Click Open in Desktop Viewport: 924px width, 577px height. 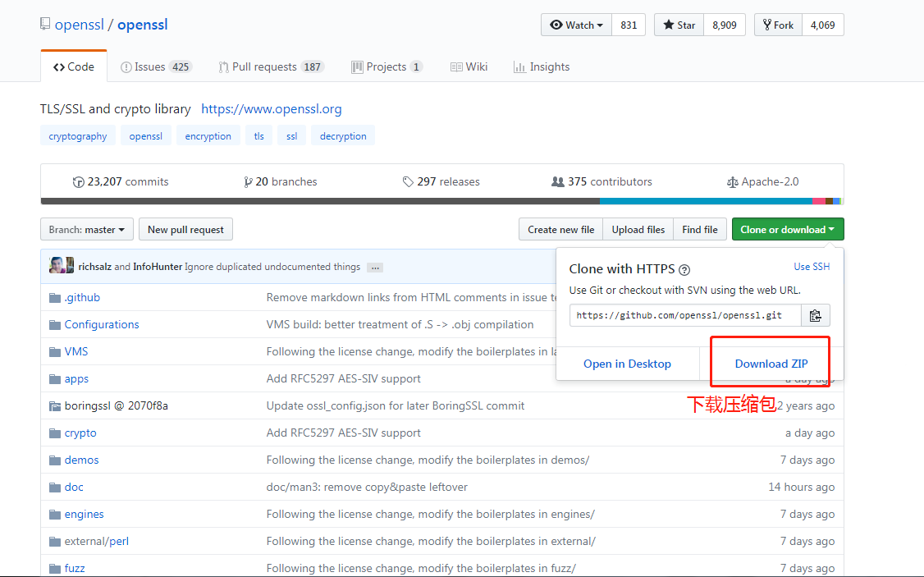pyautogui.click(x=628, y=364)
